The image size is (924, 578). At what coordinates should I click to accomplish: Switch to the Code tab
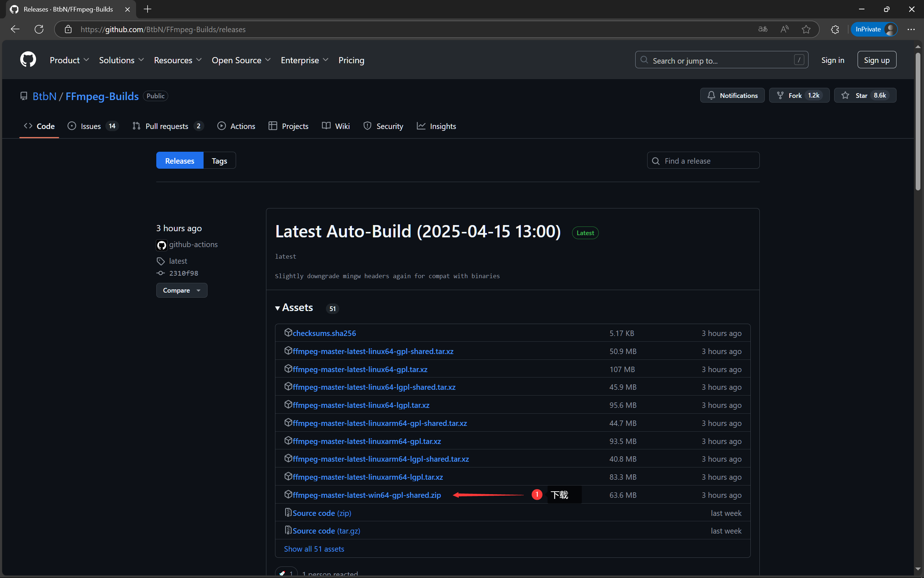point(39,126)
